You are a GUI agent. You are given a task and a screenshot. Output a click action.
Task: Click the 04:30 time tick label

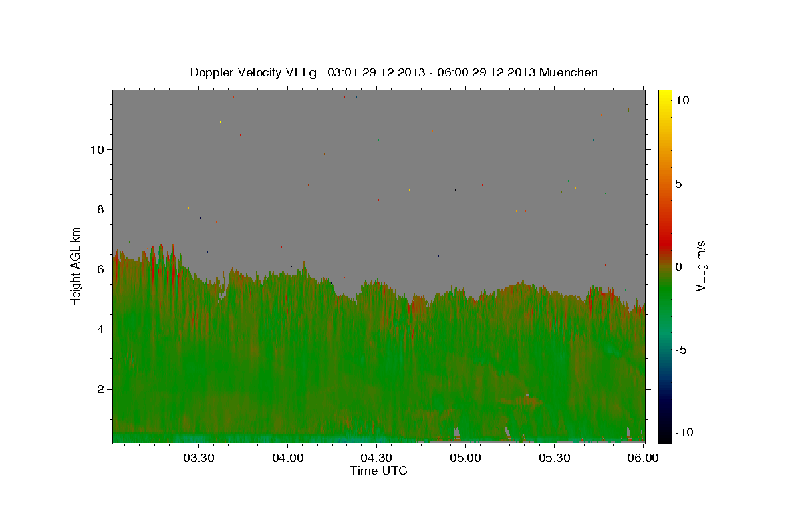coord(376,458)
